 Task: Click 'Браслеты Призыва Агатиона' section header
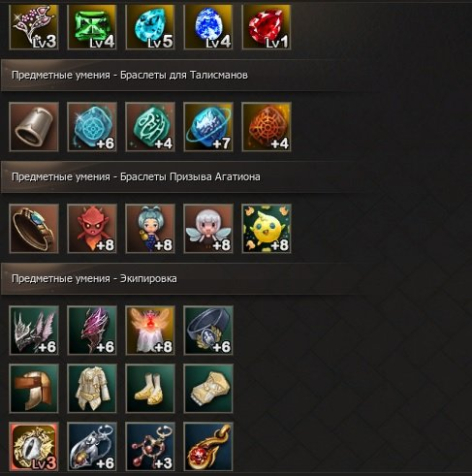[x=190, y=177]
